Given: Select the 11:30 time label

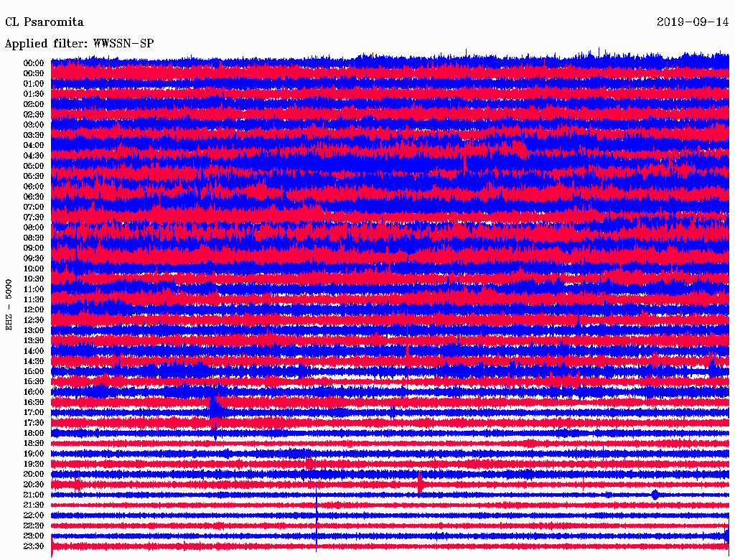Looking at the screenshot, I should coord(34,299).
